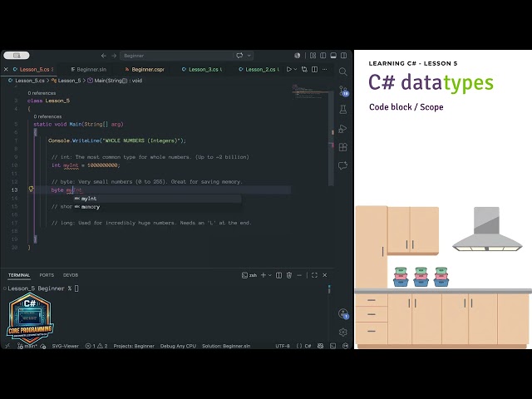Select the myInt autocomplete suggestion
Image resolution: width=532 pixels, height=399 pixels.
click(x=157, y=199)
